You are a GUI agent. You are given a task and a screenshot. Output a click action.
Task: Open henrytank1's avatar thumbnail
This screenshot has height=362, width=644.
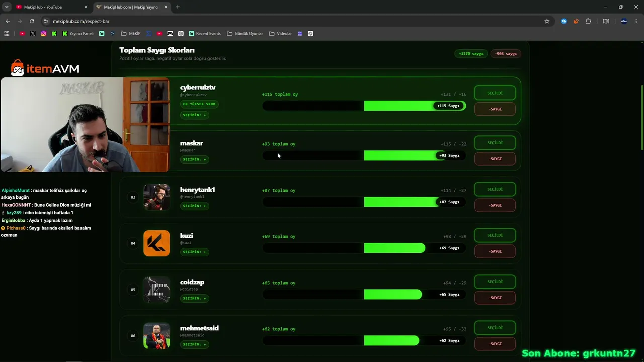point(156,197)
